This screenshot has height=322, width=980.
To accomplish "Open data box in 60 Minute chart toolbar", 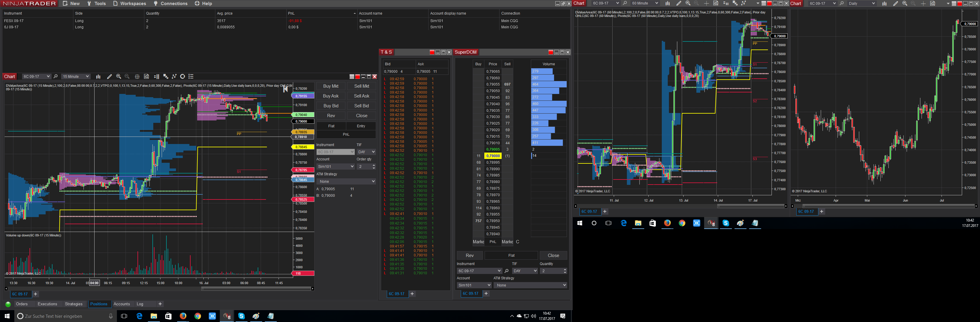I will (715, 3).
